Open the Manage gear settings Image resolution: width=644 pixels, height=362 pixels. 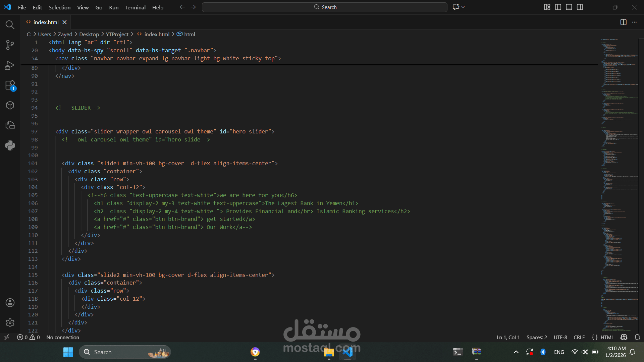[10, 323]
